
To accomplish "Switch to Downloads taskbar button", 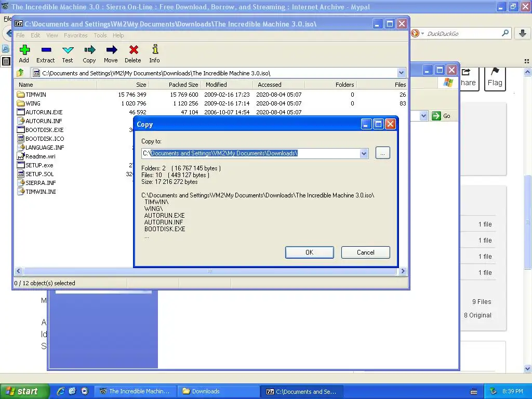I will point(219,391).
